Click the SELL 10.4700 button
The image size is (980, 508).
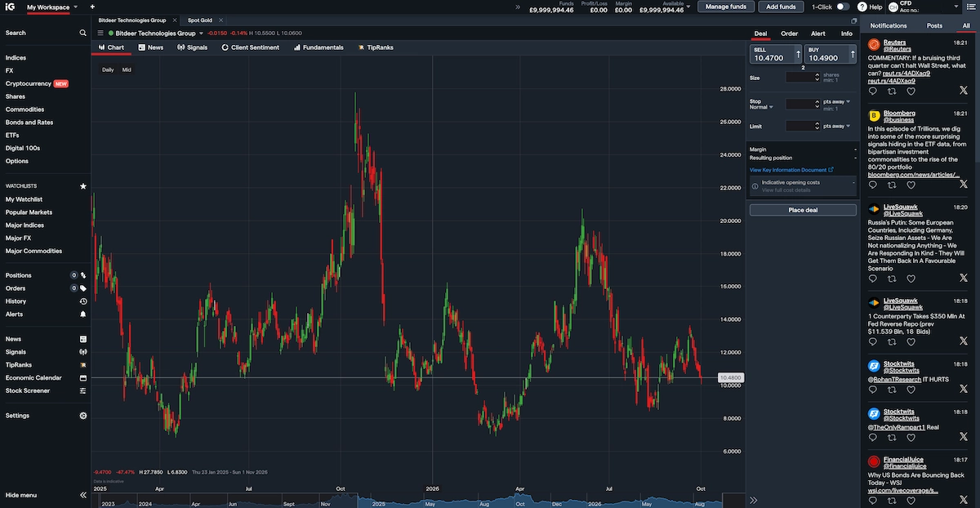coord(776,54)
